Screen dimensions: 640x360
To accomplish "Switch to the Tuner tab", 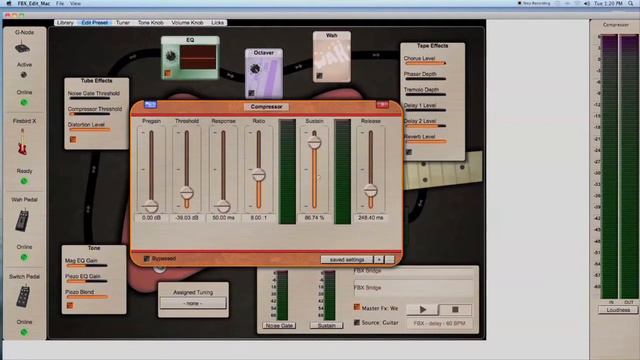I will (123, 23).
